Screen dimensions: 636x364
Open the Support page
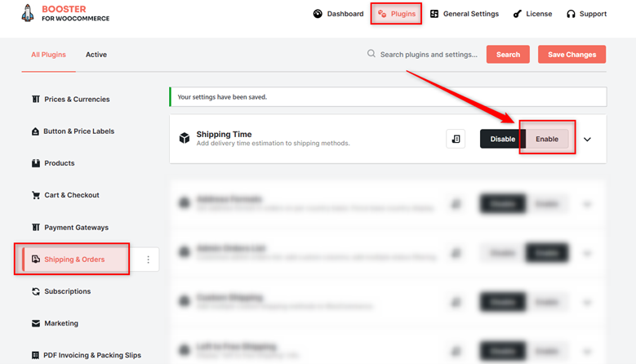[x=586, y=14]
